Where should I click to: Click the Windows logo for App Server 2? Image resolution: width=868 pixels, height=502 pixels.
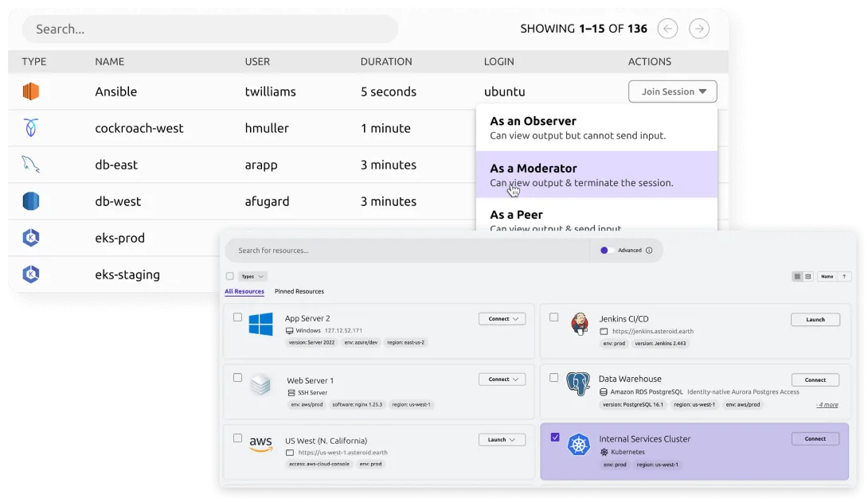point(260,325)
